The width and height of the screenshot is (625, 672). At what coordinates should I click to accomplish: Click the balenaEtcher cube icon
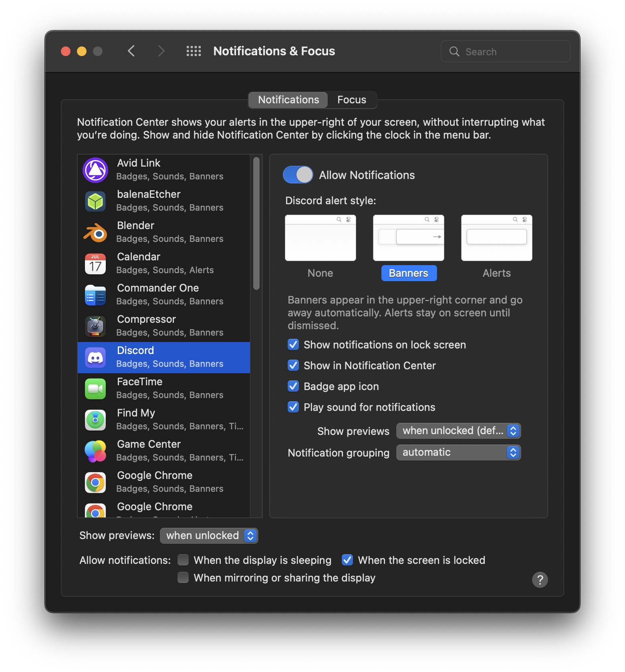(95, 201)
